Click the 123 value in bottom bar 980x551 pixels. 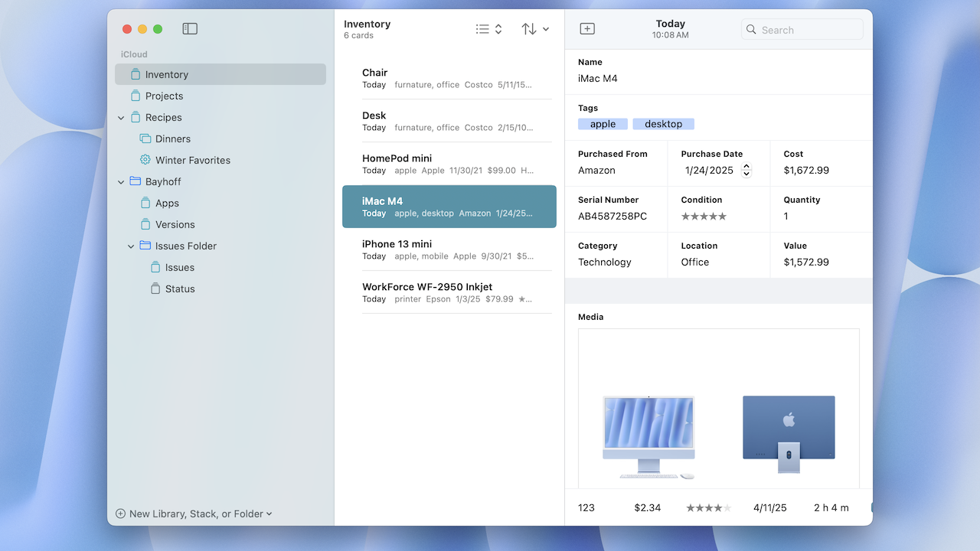(586, 507)
